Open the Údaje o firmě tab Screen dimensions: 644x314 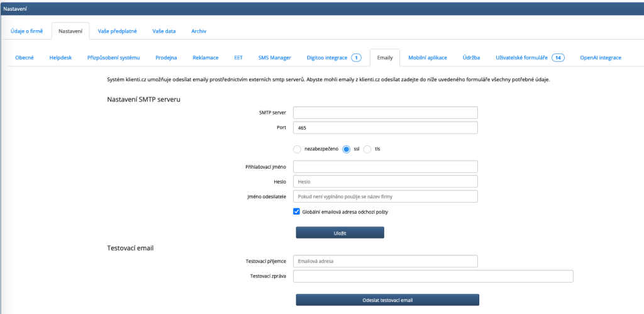(27, 31)
